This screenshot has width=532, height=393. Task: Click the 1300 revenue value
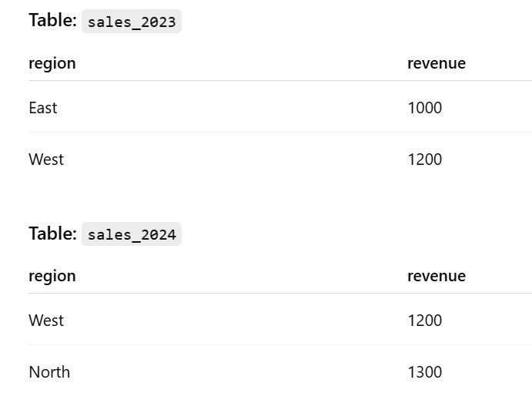pyautogui.click(x=425, y=372)
